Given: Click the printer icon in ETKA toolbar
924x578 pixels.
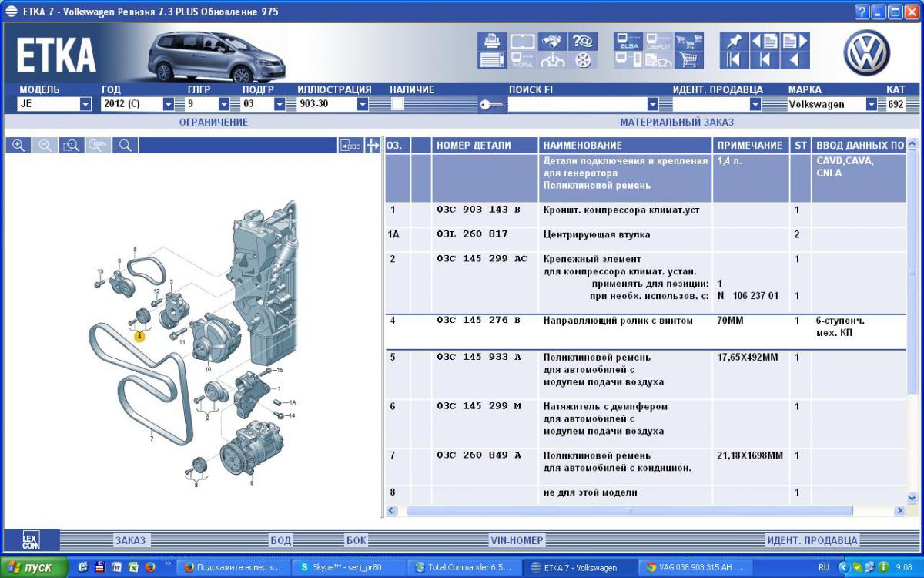Looking at the screenshot, I should [x=491, y=42].
